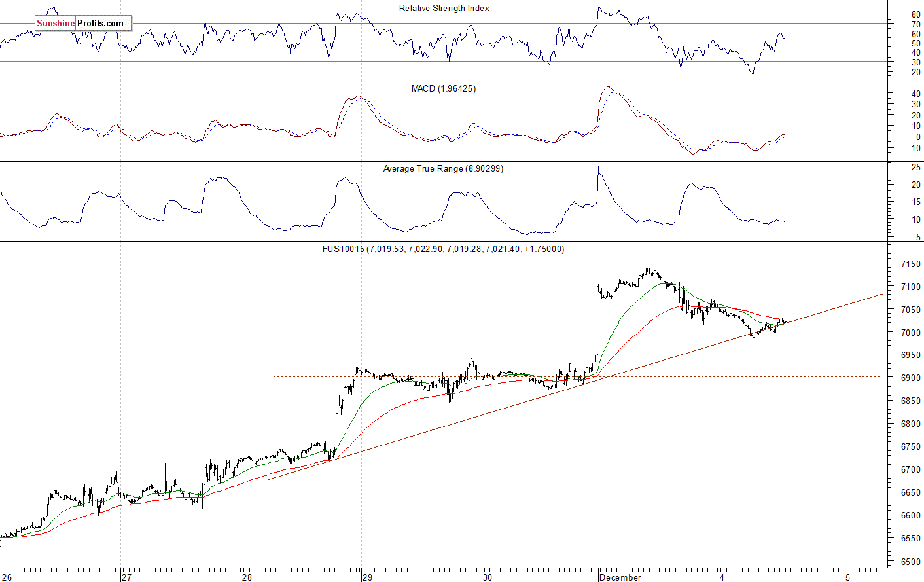Click the 6650 price axis label
Screen dimensions: 924x582
pos(911,493)
